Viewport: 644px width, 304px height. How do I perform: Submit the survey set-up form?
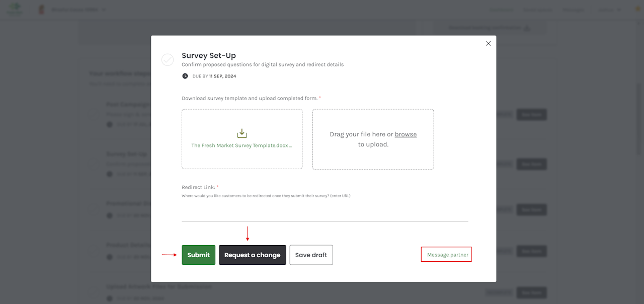[198, 255]
